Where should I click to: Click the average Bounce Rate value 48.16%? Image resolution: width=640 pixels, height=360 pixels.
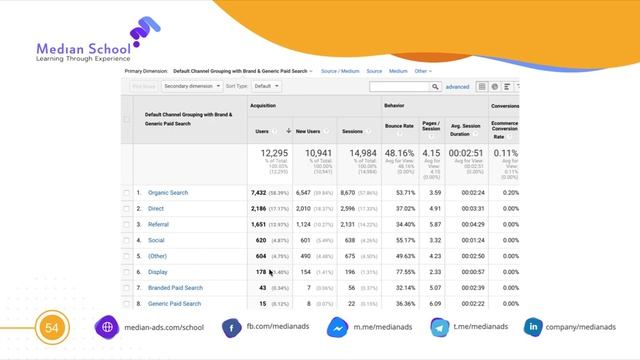[399, 153]
